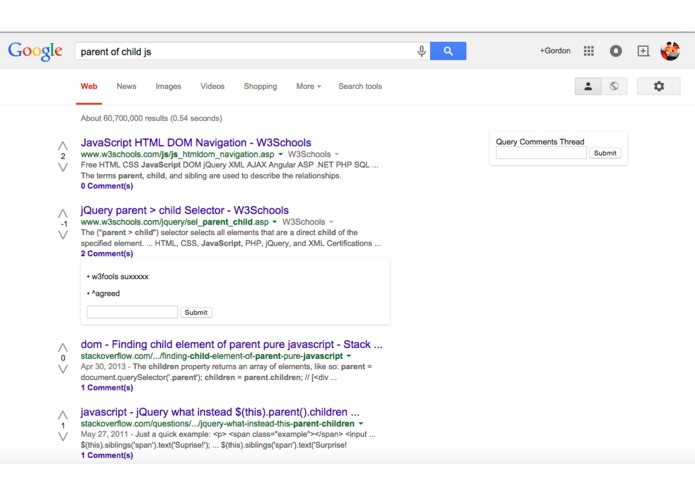
Task: Open the Google apps grid
Action: [x=589, y=51]
